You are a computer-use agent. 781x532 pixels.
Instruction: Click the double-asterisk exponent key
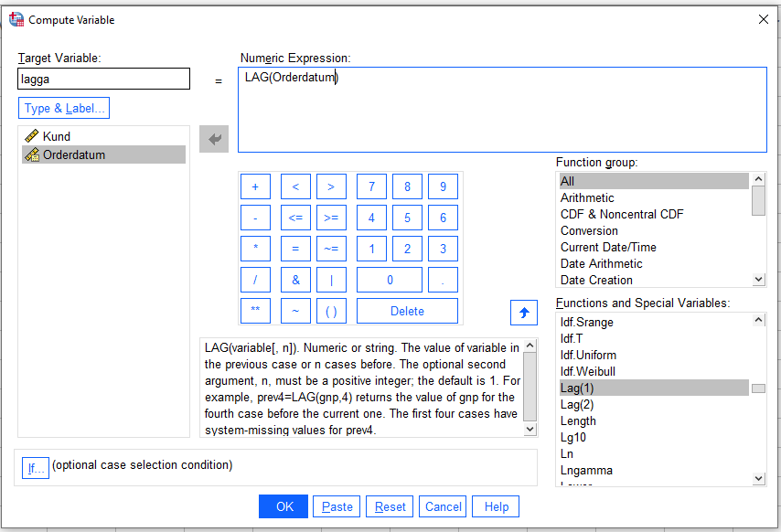pyautogui.click(x=255, y=311)
